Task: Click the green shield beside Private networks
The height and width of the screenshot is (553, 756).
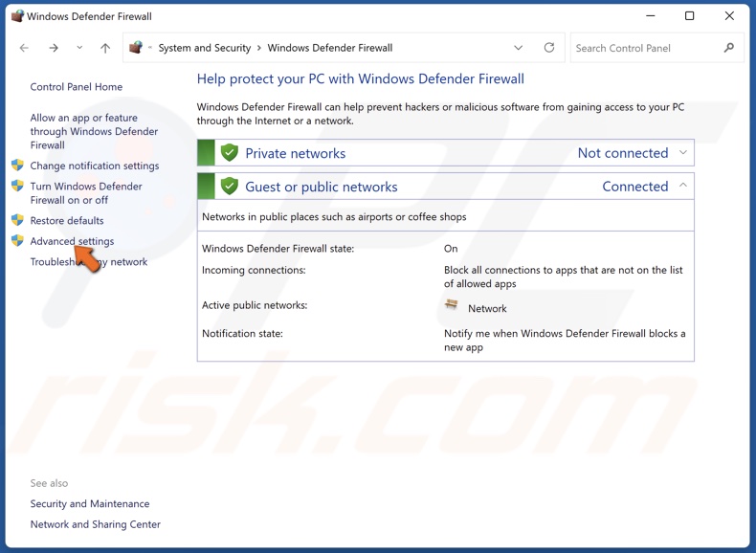Action: 230,153
